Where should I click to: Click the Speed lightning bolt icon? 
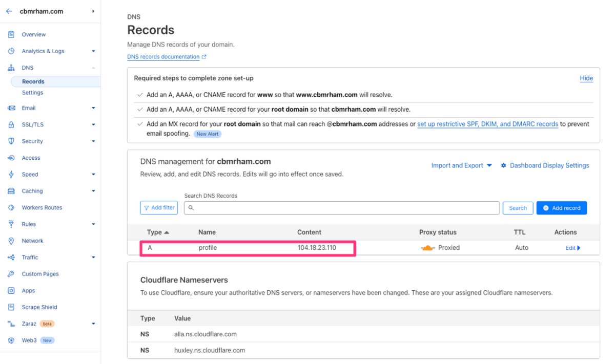point(11,175)
